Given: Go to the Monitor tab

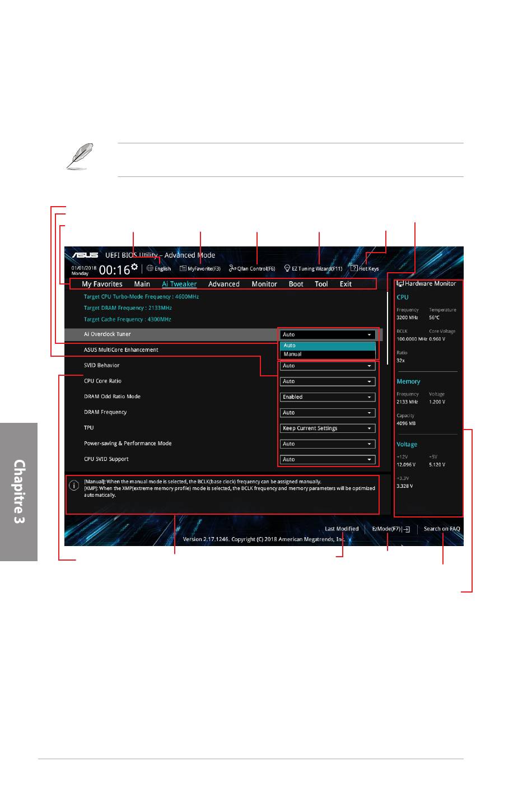Looking at the screenshot, I should tap(264, 284).
